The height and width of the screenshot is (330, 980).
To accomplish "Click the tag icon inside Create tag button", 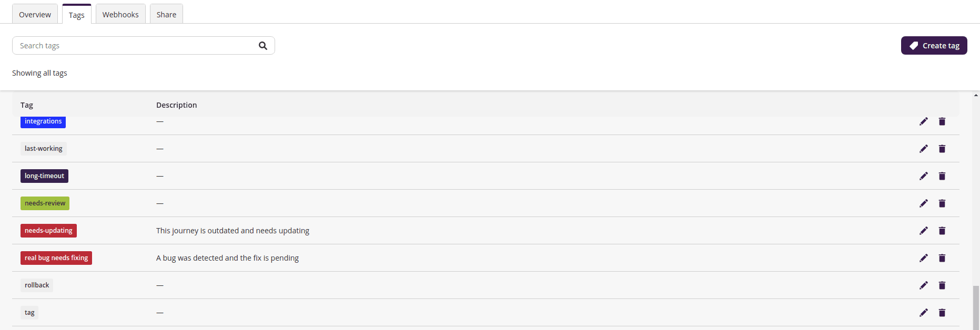I will click(x=913, y=45).
